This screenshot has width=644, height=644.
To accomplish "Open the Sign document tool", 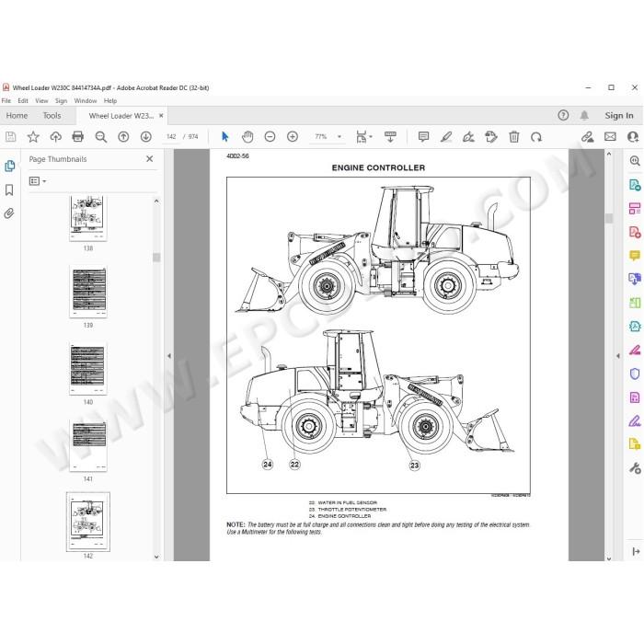I will pyautogui.click(x=468, y=137).
